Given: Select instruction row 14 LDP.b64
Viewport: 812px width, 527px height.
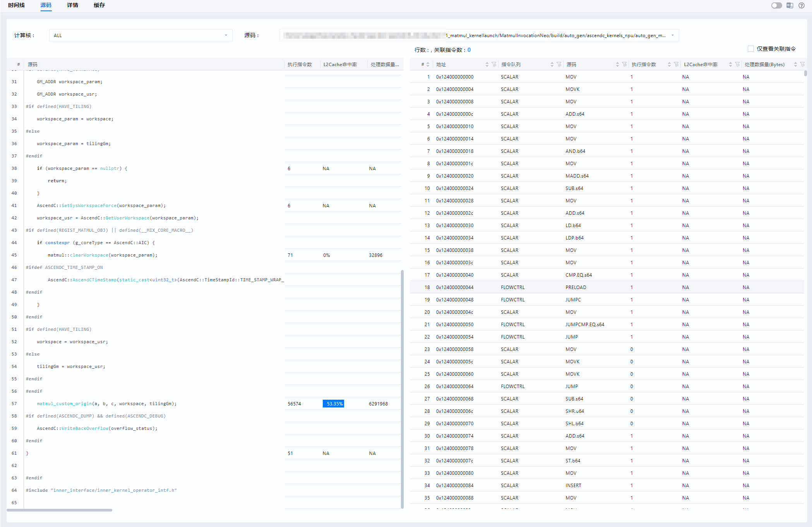Looking at the screenshot, I should (x=607, y=238).
